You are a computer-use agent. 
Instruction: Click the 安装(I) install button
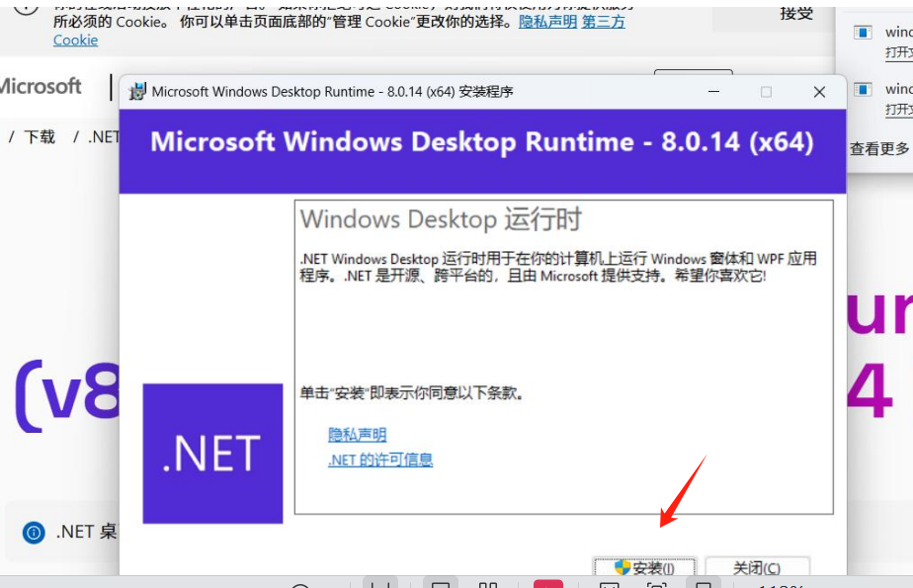tap(644, 567)
